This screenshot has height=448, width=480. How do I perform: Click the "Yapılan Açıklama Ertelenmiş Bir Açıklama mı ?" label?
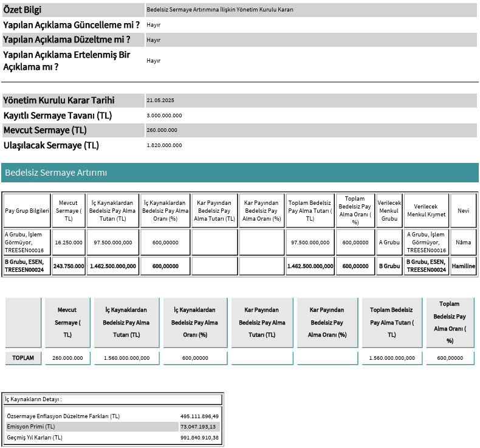tap(66, 61)
